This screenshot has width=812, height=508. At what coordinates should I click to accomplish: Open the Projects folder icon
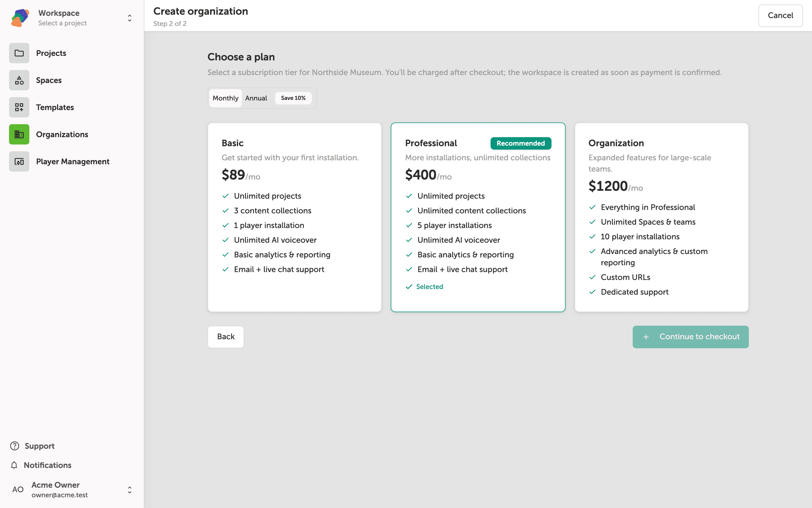click(19, 53)
